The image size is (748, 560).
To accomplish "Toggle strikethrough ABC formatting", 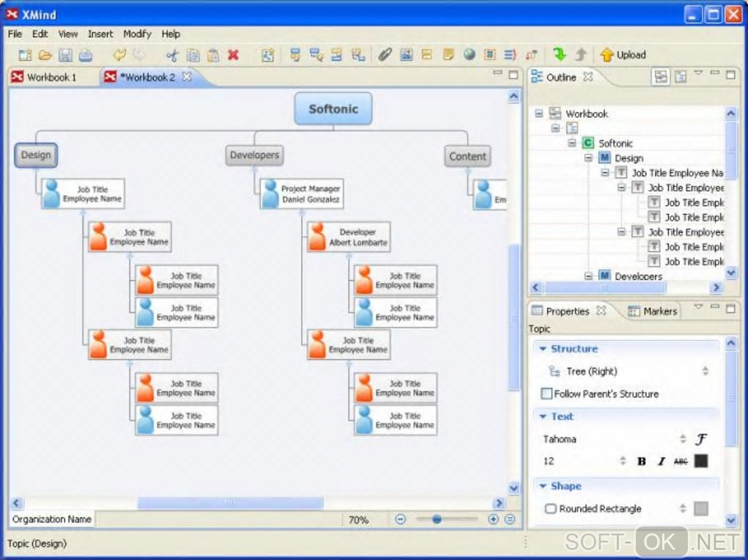I will 681,461.
